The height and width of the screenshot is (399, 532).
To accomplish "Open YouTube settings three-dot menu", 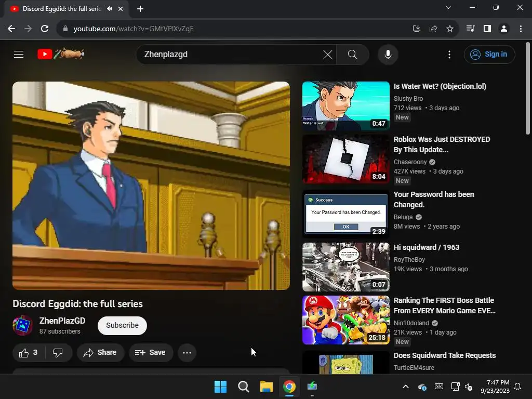I will coord(449,54).
